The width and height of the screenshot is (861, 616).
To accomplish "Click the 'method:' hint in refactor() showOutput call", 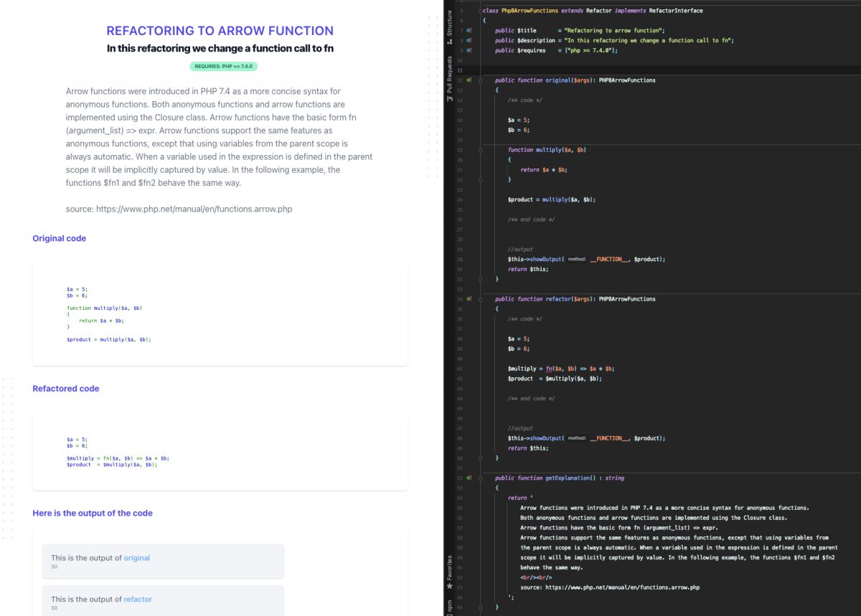I will tap(577, 438).
